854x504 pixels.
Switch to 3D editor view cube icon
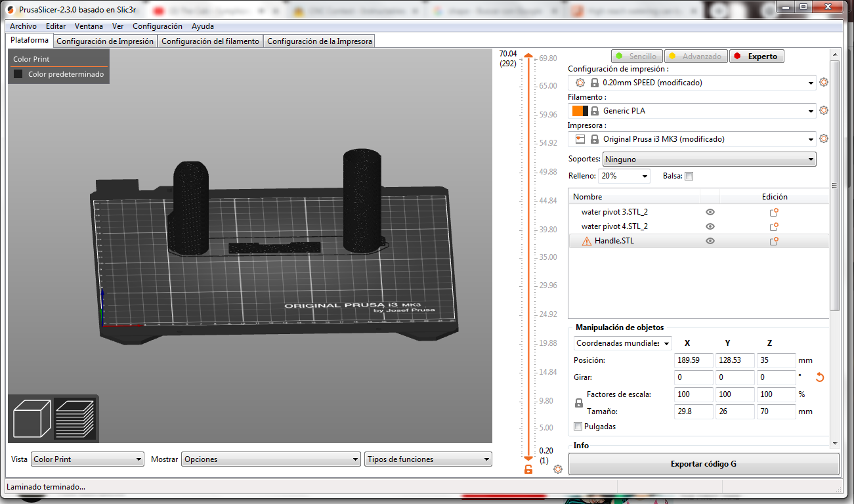click(x=32, y=419)
